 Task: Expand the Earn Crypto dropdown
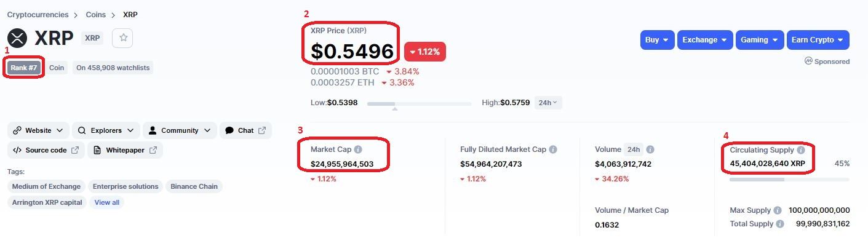(818, 40)
